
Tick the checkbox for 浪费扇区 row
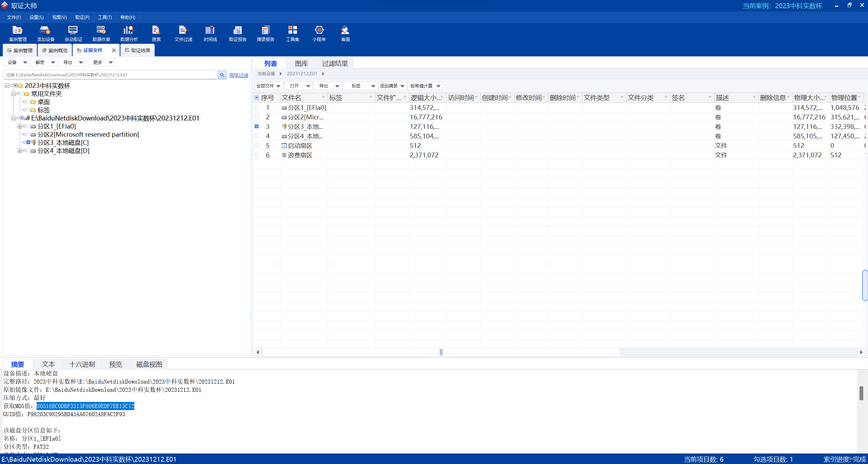[x=257, y=155]
